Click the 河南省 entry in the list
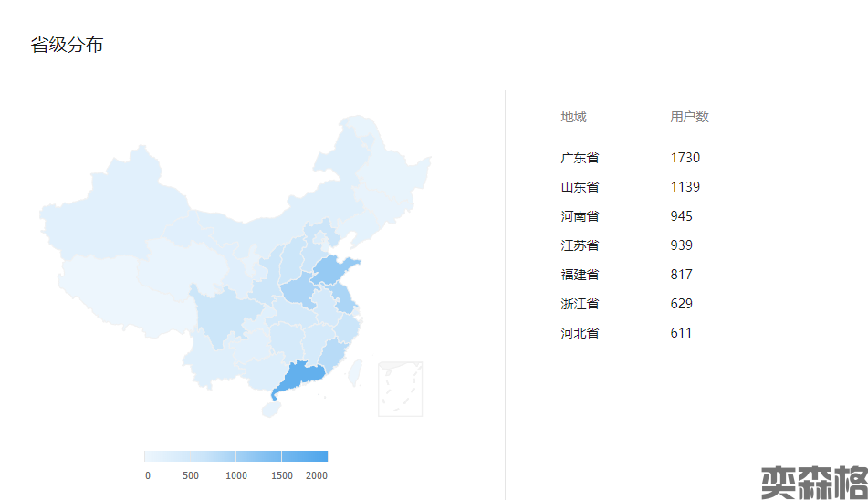868x500 pixels. tap(580, 216)
